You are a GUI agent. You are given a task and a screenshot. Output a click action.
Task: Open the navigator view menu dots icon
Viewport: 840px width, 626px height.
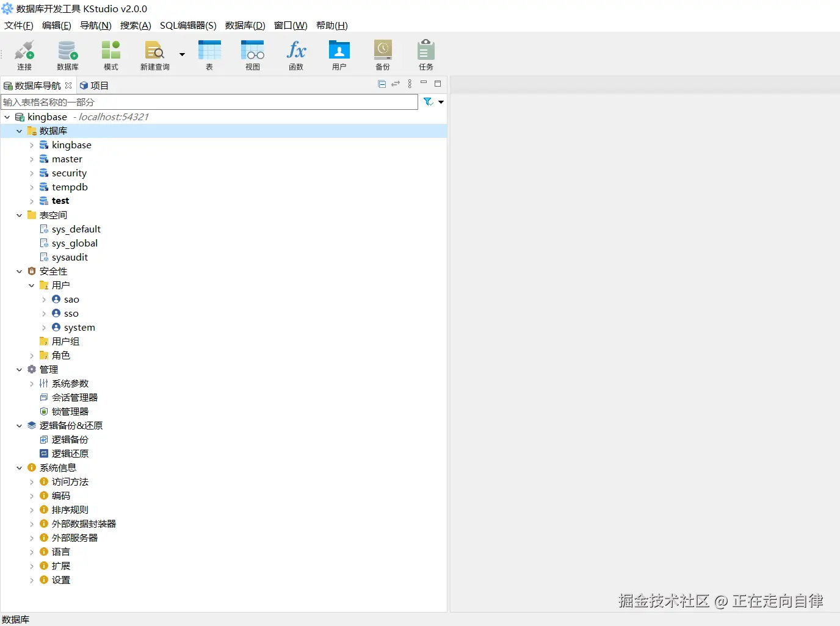[410, 84]
